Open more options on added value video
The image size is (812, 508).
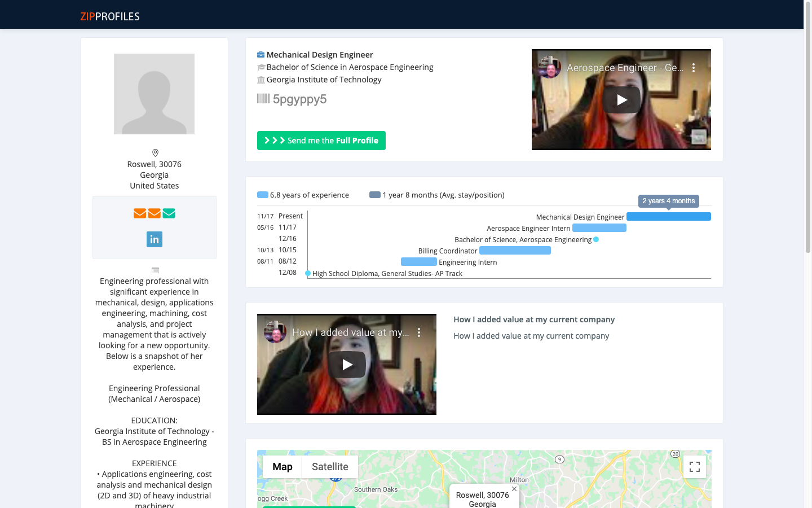[x=419, y=332]
